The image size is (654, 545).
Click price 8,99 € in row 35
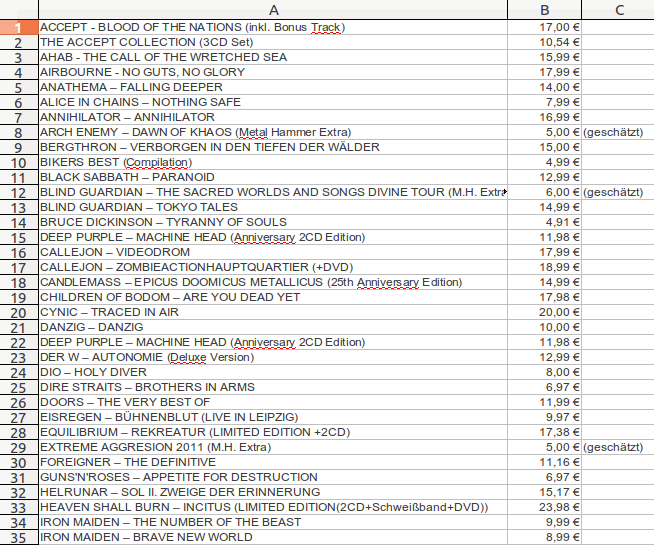coord(544,538)
